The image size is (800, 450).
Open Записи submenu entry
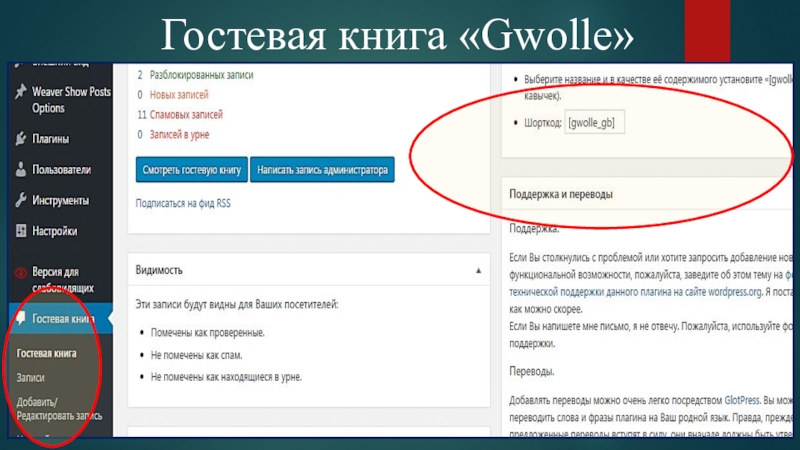(30, 378)
